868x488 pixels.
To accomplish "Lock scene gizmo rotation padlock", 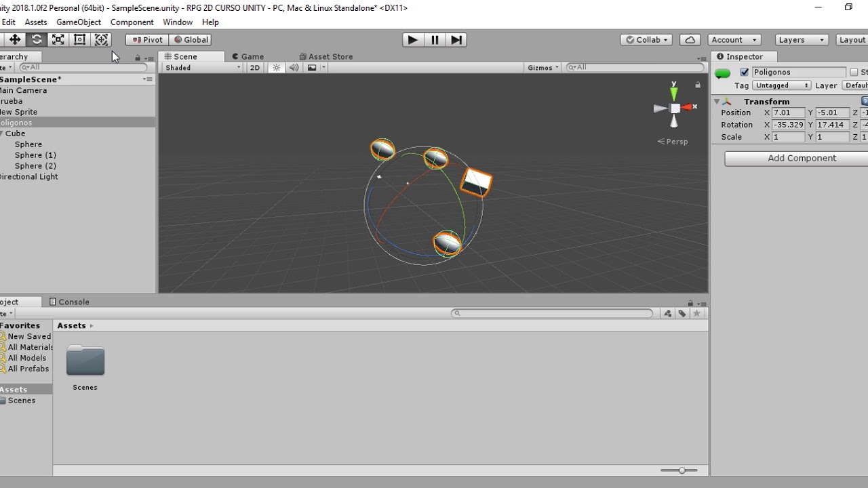I will pos(698,85).
